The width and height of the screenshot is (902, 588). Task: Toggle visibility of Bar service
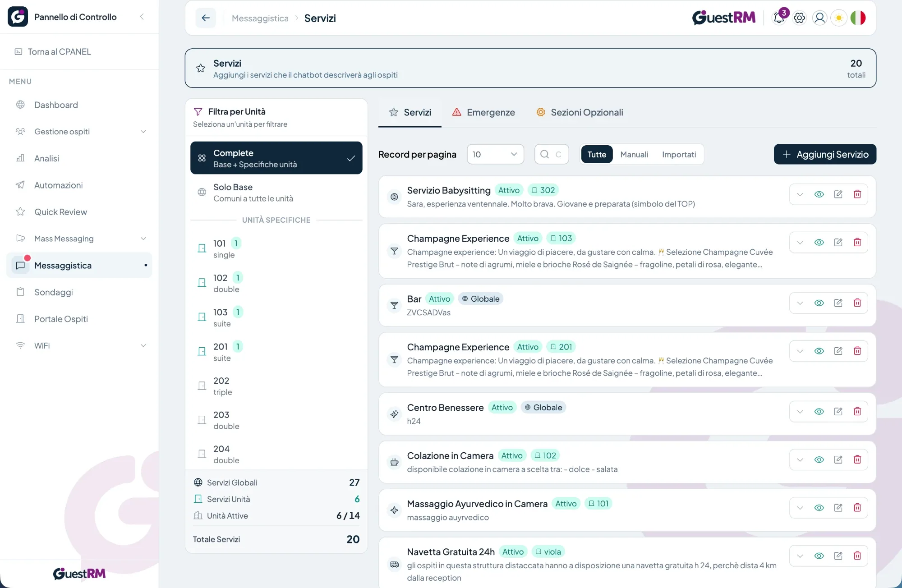tap(819, 303)
